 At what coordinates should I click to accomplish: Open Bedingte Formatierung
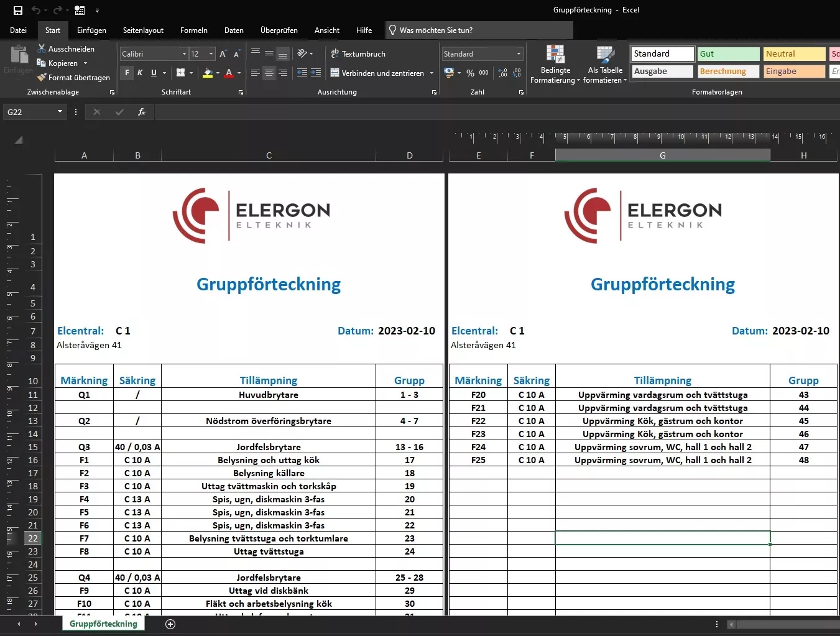point(555,64)
